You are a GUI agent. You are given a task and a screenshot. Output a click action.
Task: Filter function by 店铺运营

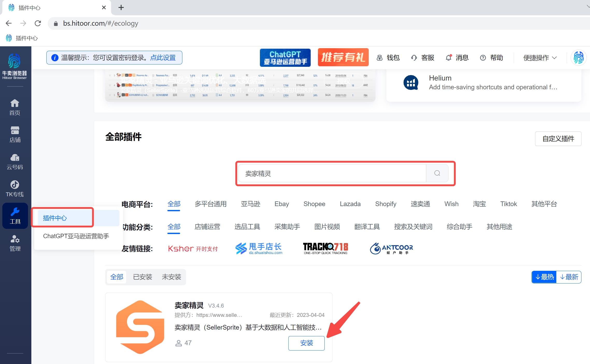coord(207,227)
